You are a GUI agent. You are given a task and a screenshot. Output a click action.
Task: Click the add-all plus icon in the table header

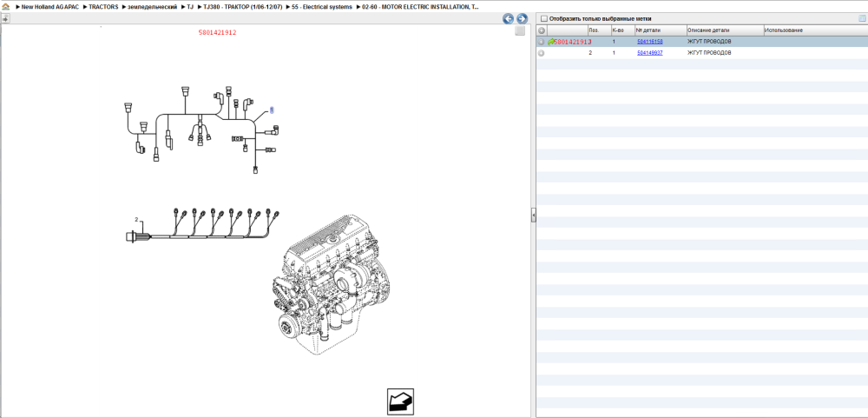(542, 30)
